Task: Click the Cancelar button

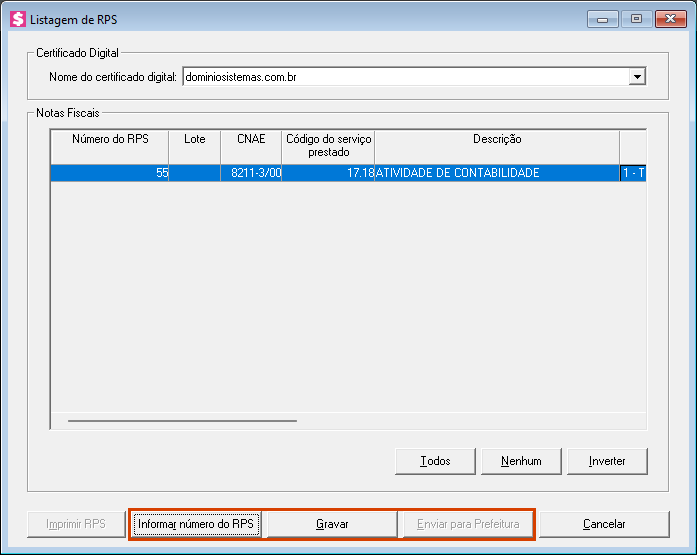Action: (604, 524)
